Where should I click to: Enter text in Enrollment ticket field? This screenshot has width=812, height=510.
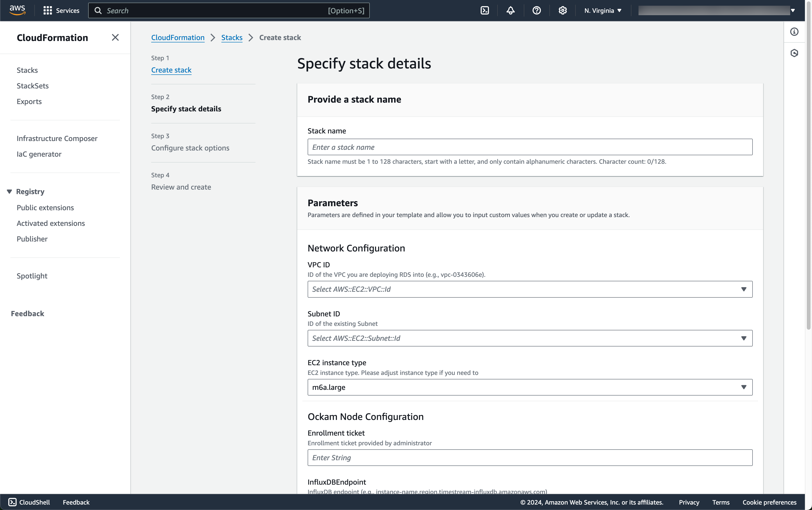(x=530, y=457)
